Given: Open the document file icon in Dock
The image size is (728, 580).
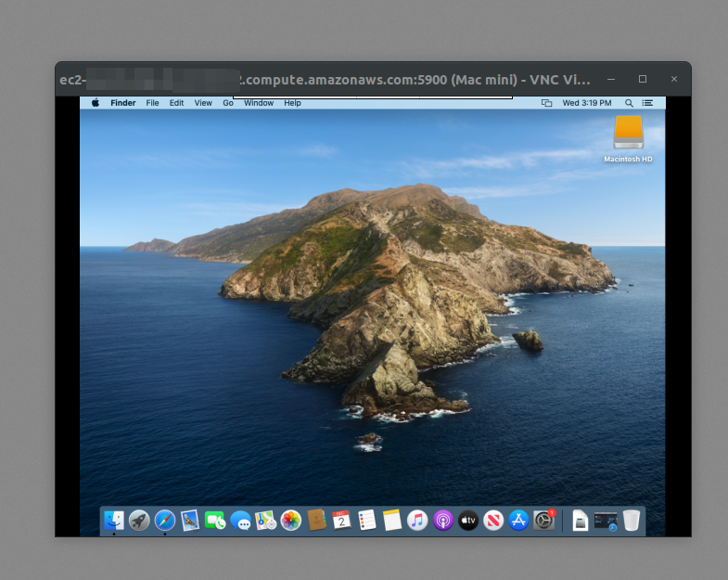Looking at the screenshot, I should pos(581,521).
